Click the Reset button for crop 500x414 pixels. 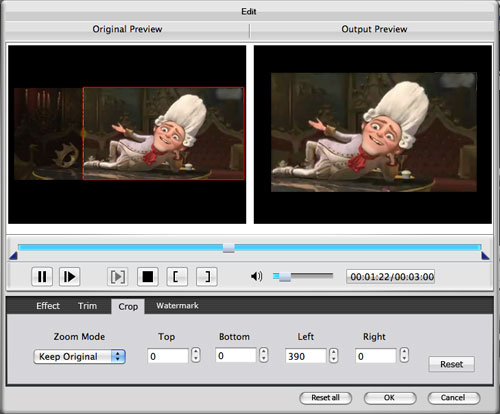[x=451, y=364]
